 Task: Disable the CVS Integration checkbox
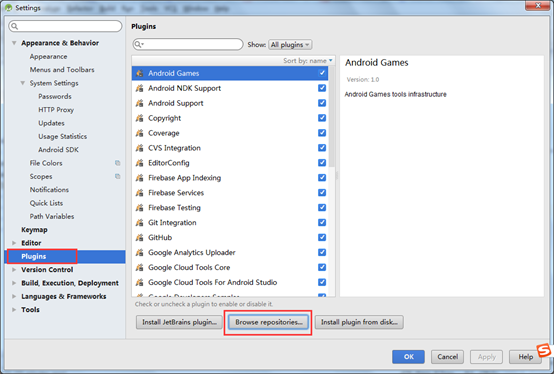322,148
